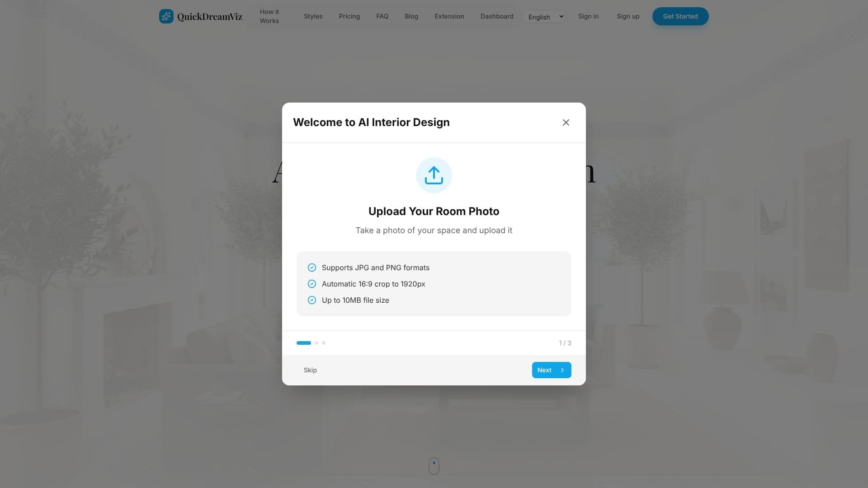868x488 pixels.
Task: Click text 'Up to 10MB file size'
Action: tap(355, 300)
